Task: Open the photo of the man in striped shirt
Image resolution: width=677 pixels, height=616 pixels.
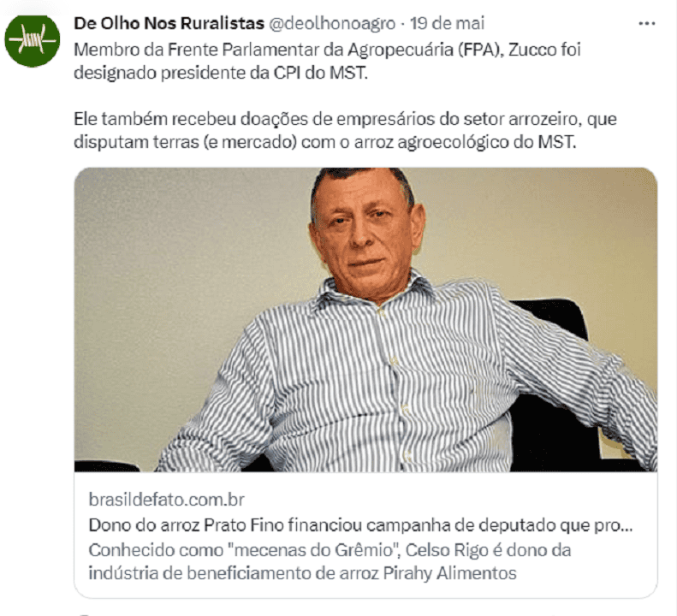Action: click(365, 319)
